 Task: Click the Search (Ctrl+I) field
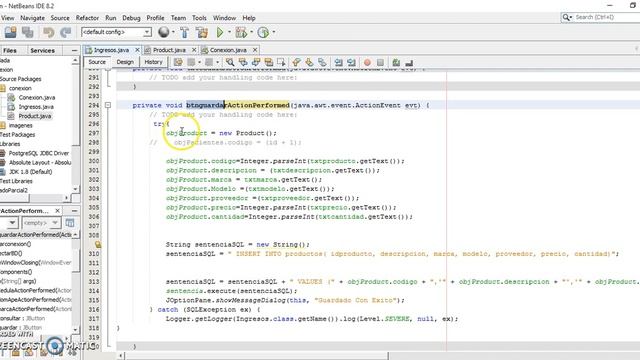pos(606,17)
